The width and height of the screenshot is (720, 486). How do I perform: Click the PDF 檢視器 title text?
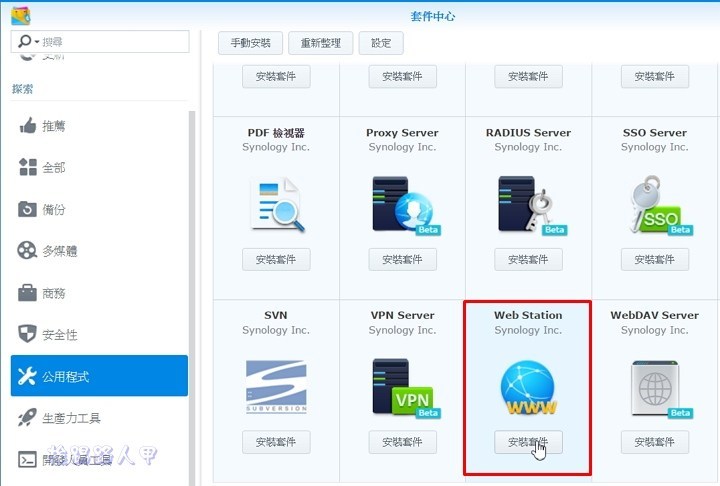coord(276,133)
